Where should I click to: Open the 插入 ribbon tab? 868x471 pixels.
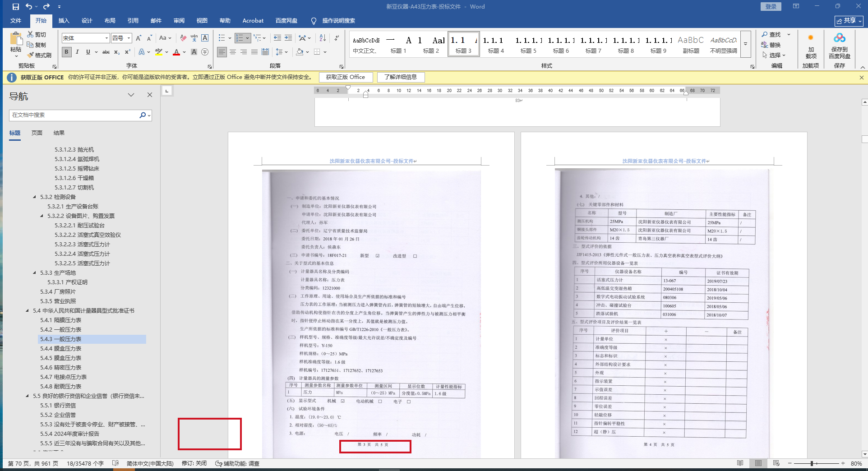point(64,21)
